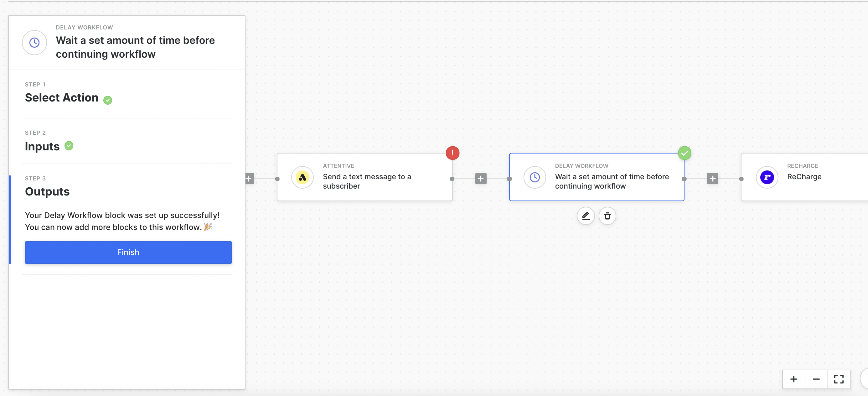Click the ReCharge logo icon

[x=767, y=177]
